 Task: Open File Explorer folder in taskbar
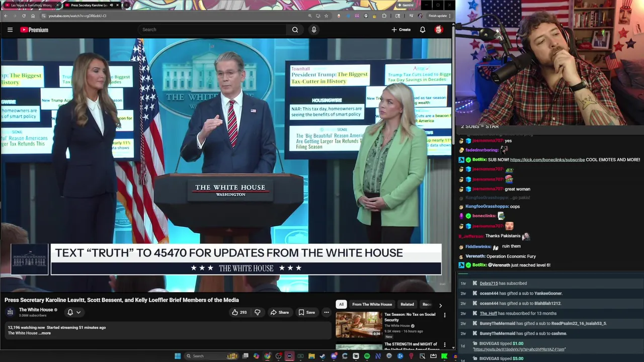pos(311,356)
